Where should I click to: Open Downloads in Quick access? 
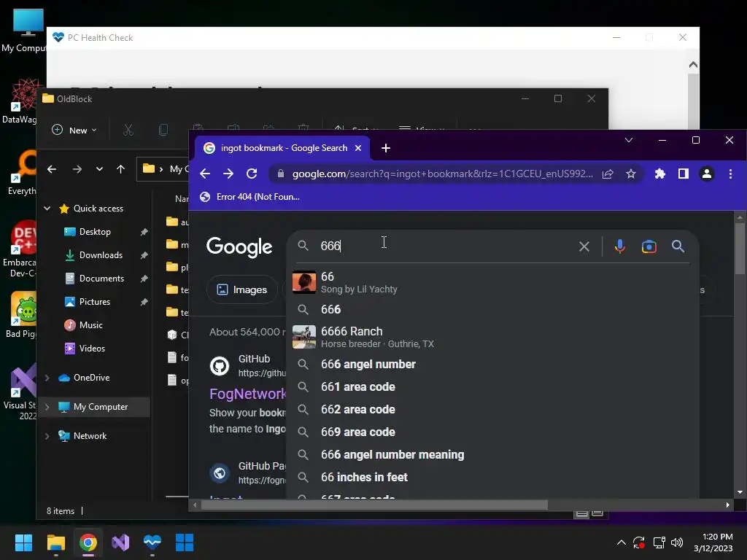101,255
